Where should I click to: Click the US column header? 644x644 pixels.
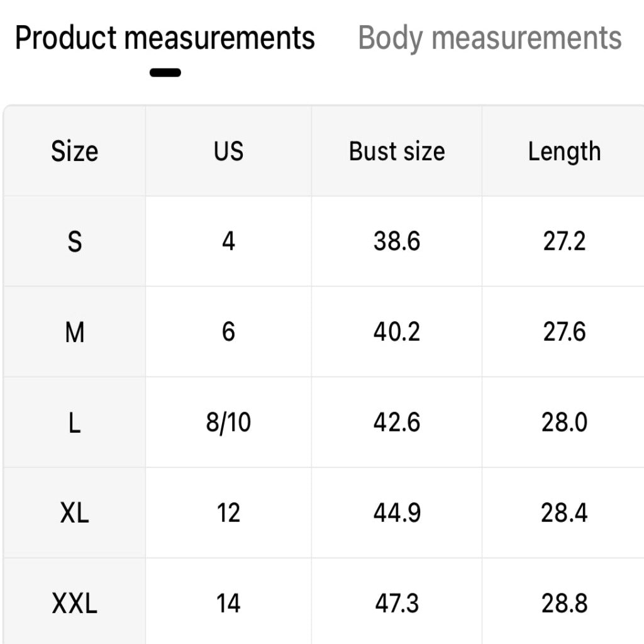point(228,152)
